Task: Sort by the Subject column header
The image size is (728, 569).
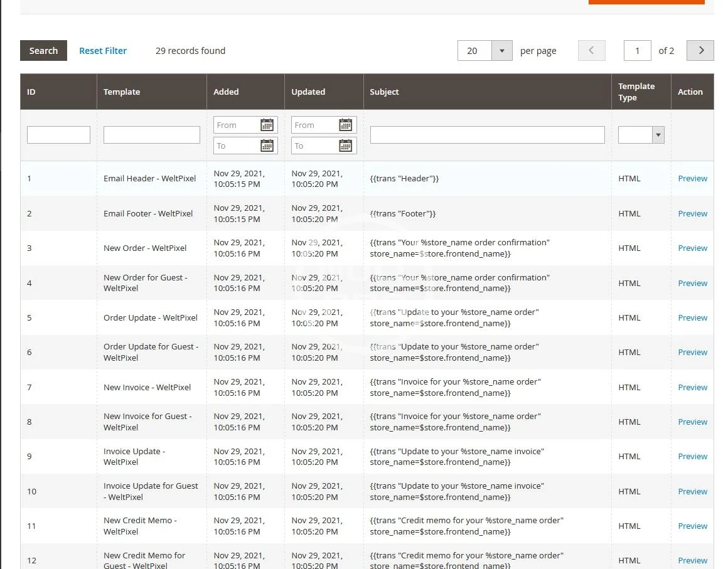Action: (x=384, y=92)
